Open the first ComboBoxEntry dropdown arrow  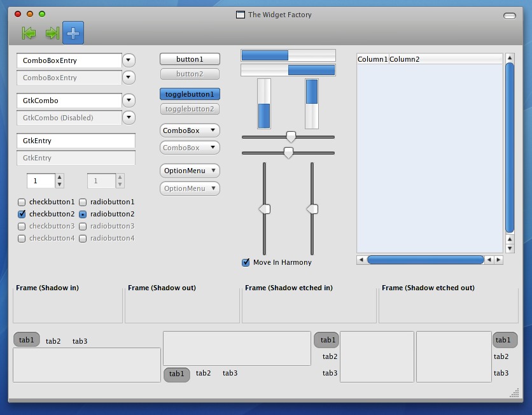[129, 60]
